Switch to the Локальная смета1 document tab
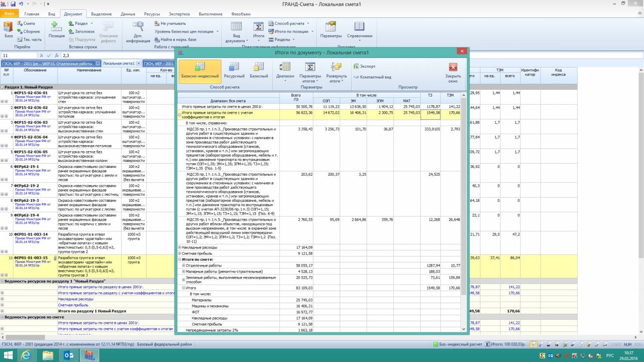This screenshot has width=644, height=362. (118, 64)
